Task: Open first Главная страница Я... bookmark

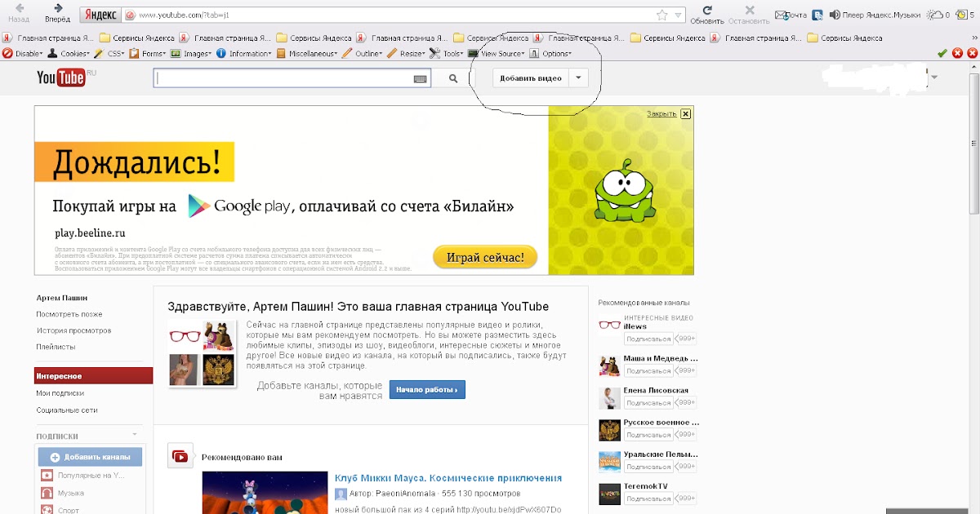Action: click(50, 38)
